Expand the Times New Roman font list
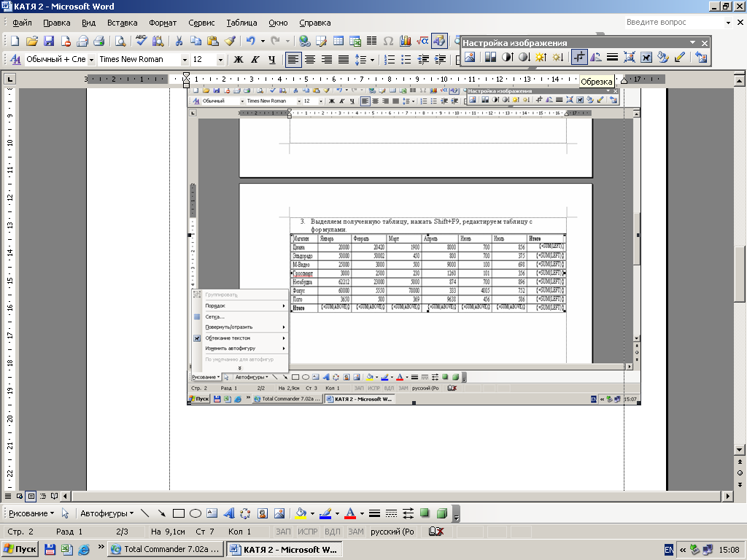Viewport: 747px width, 560px height. (x=185, y=60)
